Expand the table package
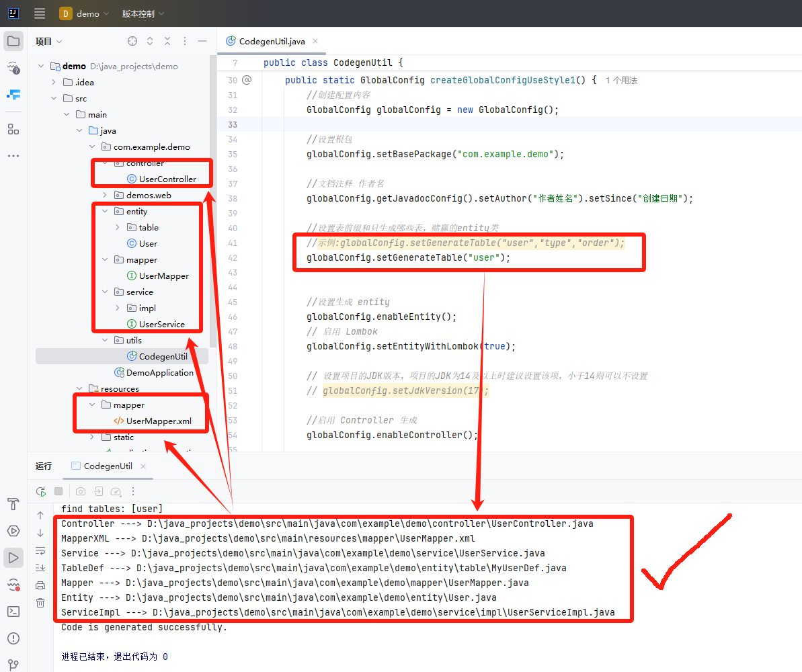The width and height of the screenshot is (802, 672). (x=118, y=227)
